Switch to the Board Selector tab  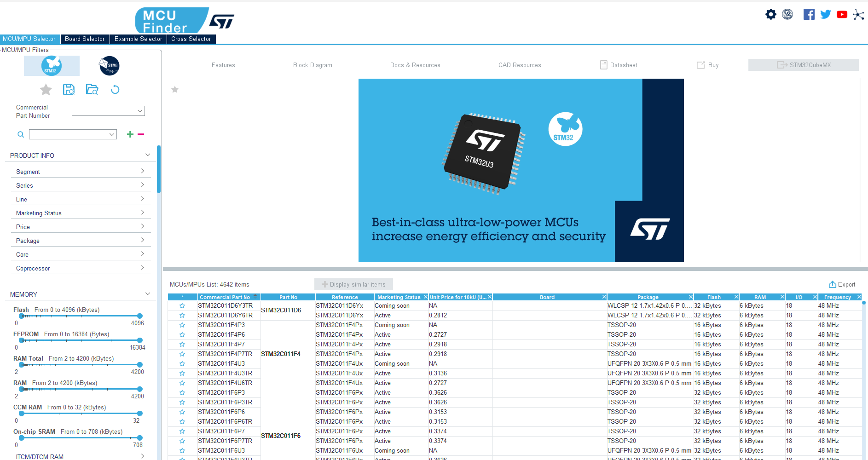pos(85,39)
